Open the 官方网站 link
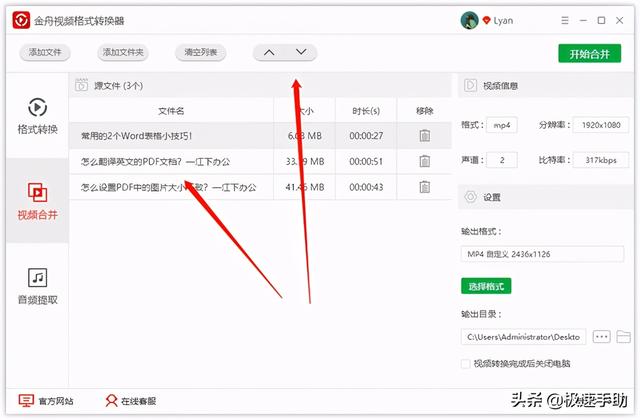Image resolution: width=640 pixels, height=420 pixels. [46, 401]
